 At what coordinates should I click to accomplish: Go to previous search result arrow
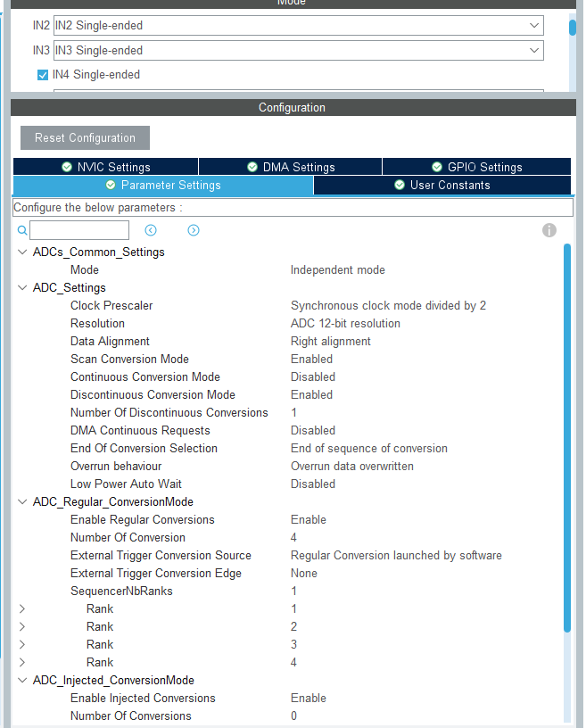(151, 230)
